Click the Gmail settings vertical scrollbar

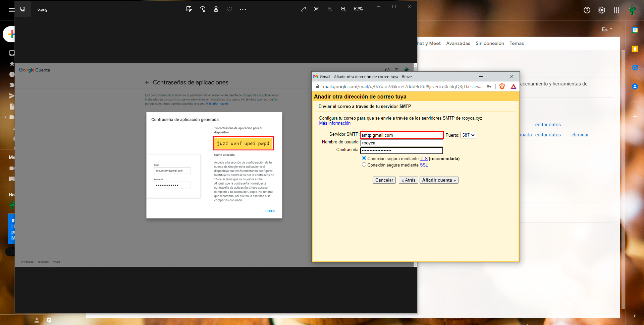tap(623, 179)
